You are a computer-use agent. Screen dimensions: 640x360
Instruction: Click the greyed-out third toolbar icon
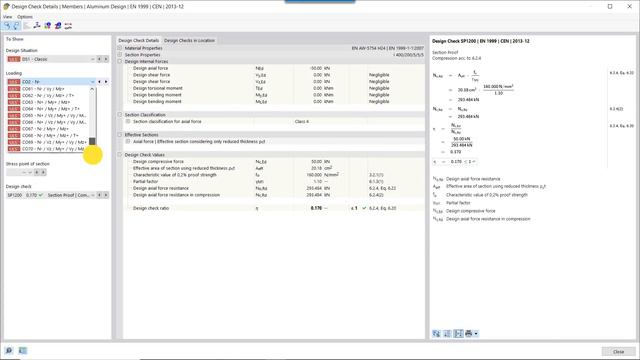click(27, 26)
